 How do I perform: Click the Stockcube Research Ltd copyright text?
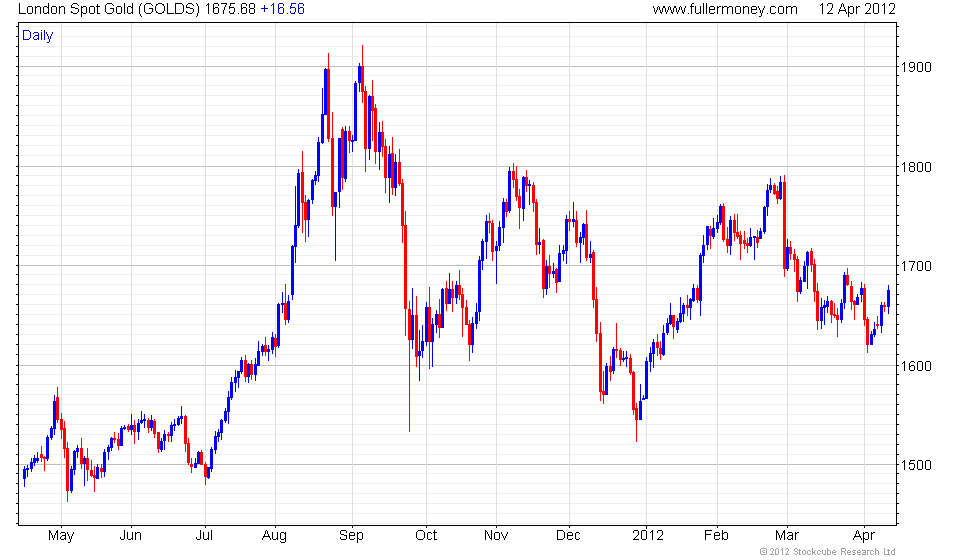pos(828,552)
